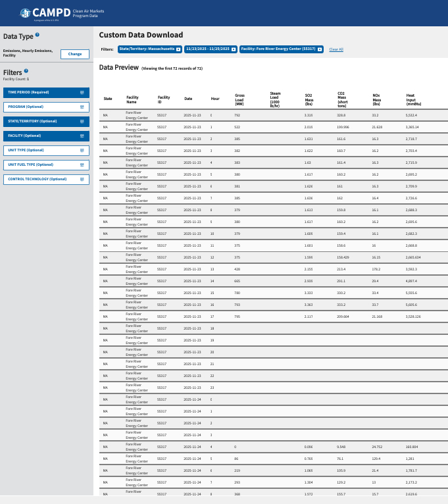448x504 pixels.
Task: Click the SO2 Mass column header
Action: (309, 99)
